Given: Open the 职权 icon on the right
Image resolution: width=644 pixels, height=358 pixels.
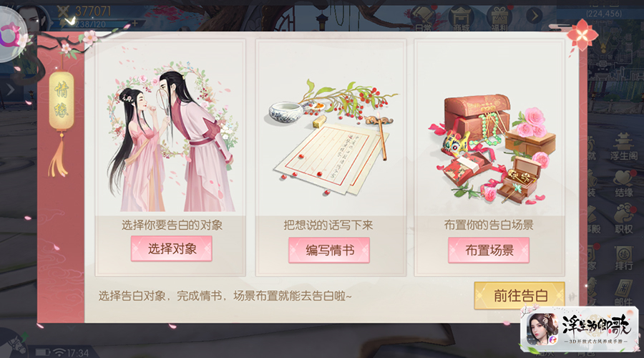Looking at the screenshot, I should 623,220.
